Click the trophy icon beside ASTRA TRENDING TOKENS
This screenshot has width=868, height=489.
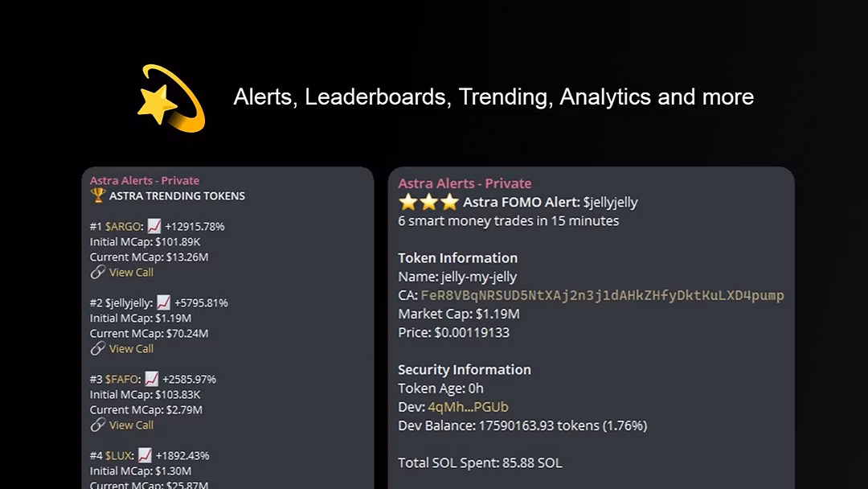98,195
